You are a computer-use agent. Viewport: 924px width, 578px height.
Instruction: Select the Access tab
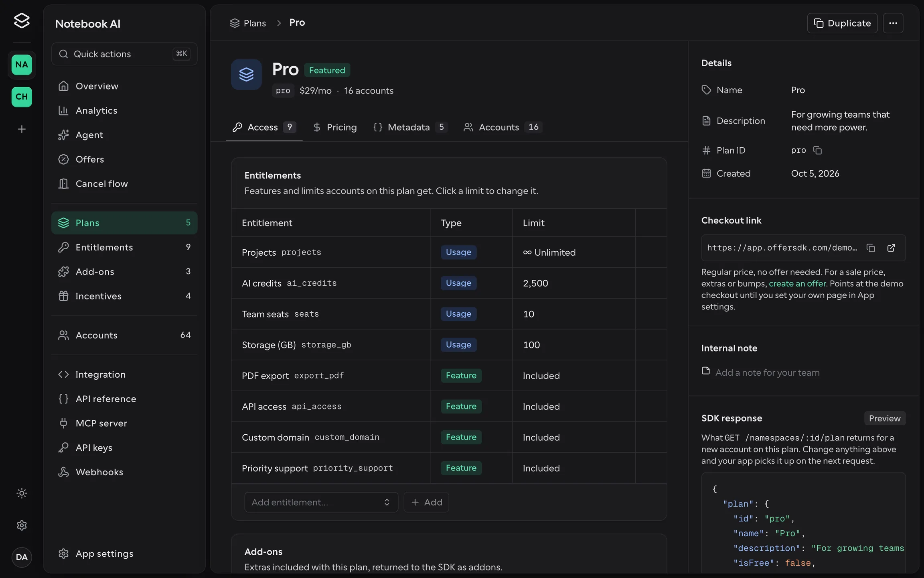coord(264,127)
